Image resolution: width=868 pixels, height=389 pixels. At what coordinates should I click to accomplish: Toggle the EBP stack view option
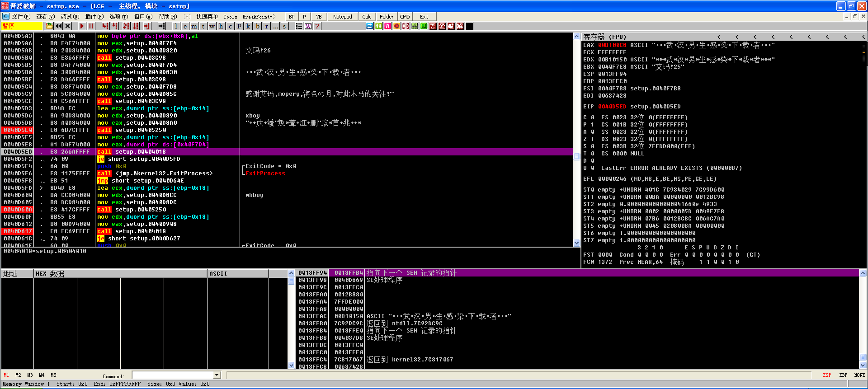tap(843, 375)
